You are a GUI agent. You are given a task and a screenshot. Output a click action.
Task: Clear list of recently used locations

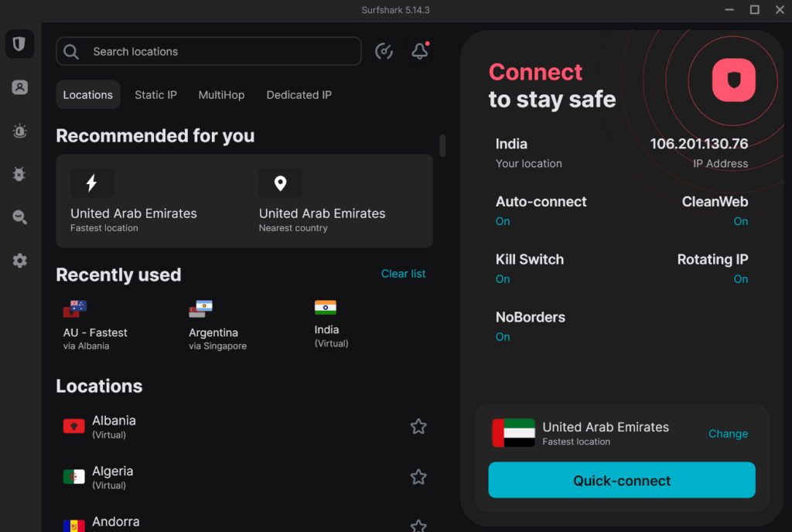point(403,274)
